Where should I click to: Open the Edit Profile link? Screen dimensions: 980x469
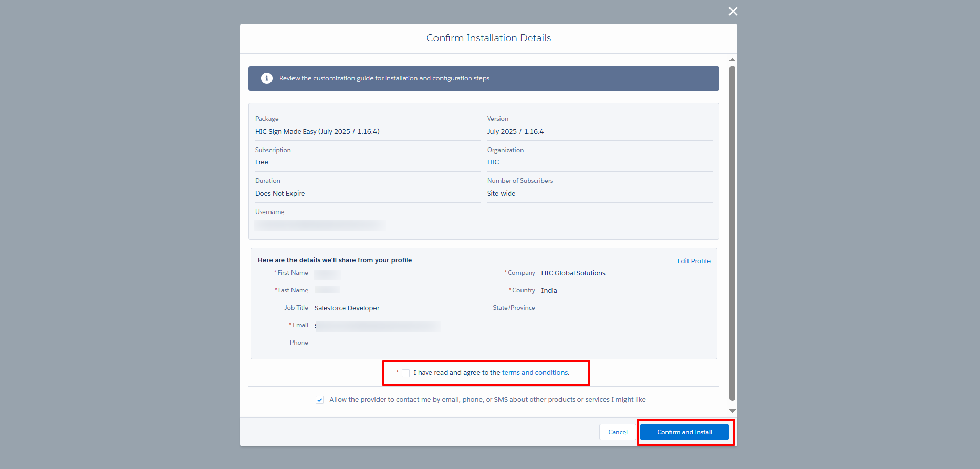coord(694,261)
